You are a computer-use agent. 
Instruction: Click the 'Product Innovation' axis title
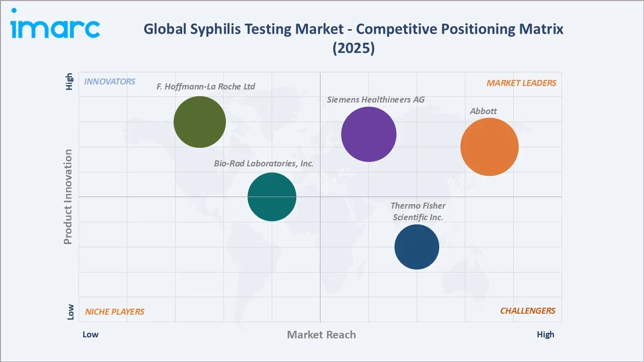click(68, 197)
